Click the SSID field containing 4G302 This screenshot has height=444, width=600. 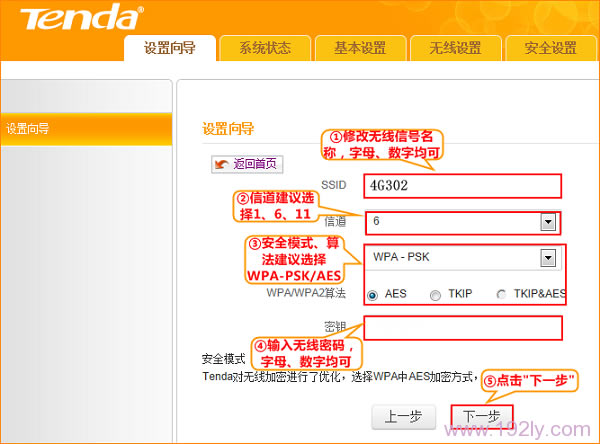462,186
